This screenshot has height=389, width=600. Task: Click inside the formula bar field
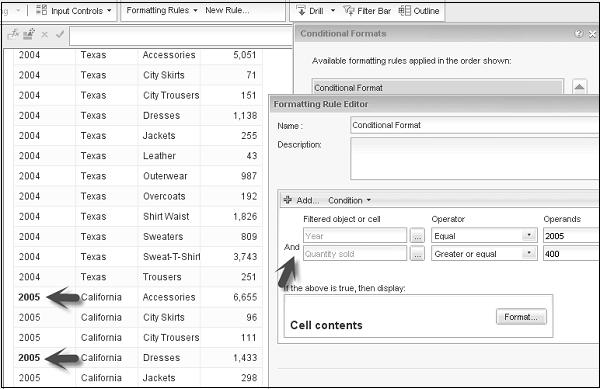[181, 36]
